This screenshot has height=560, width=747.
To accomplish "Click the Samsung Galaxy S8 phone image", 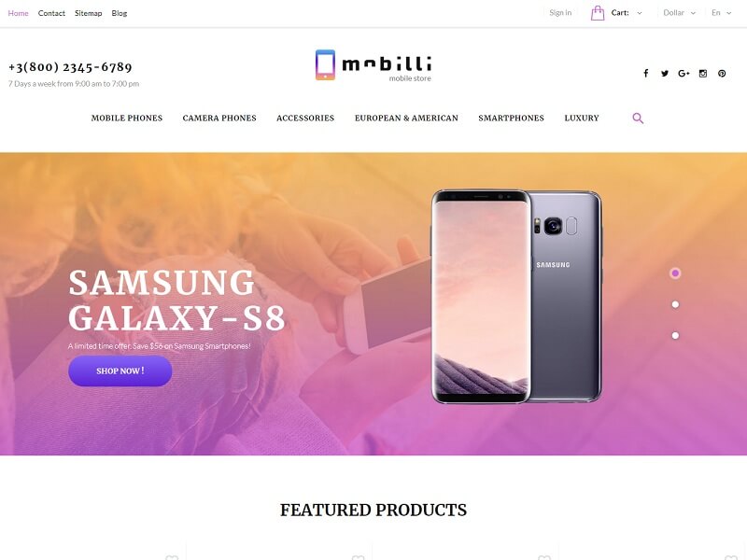I will tap(516, 296).
